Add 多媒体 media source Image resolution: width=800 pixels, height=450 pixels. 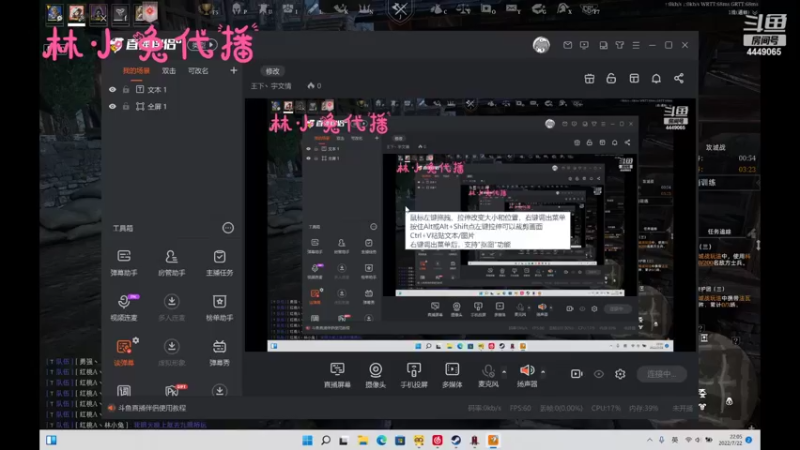[x=452, y=375]
